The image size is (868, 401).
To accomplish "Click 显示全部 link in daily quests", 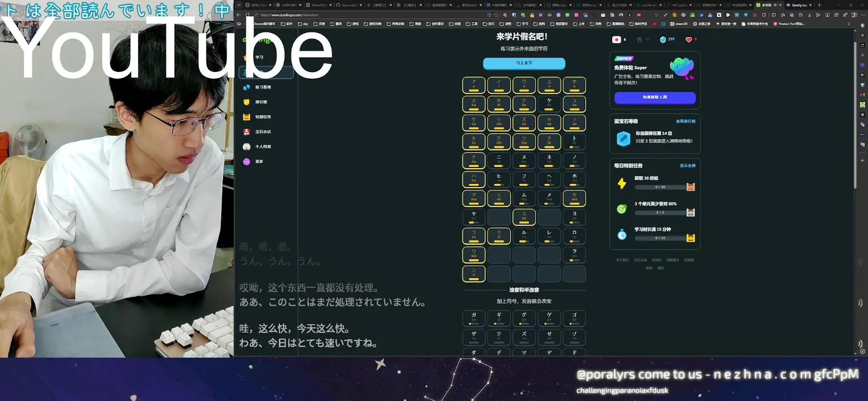I will coord(687,166).
